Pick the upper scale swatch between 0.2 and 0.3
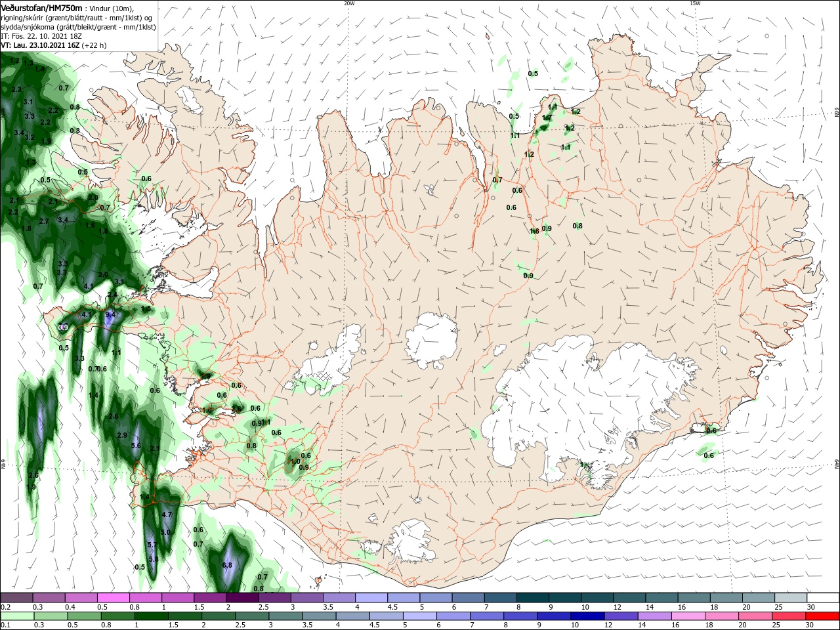Screen dimensions: 840x630 [16, 598]
